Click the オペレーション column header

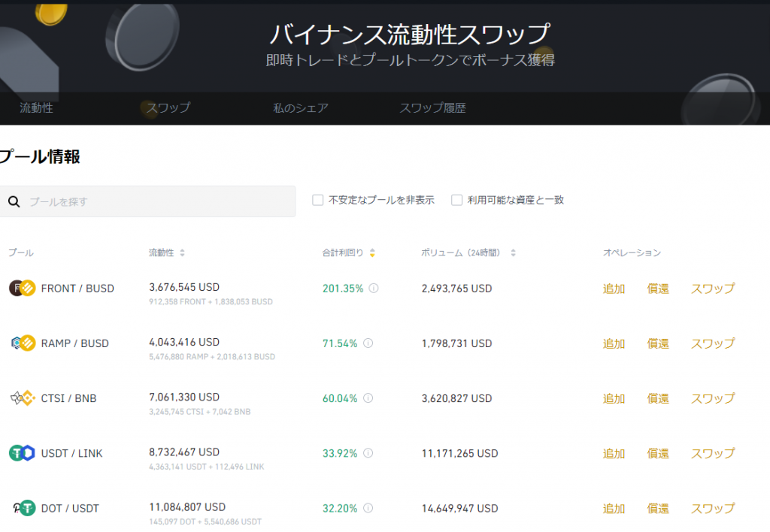(x=632, y=252)
